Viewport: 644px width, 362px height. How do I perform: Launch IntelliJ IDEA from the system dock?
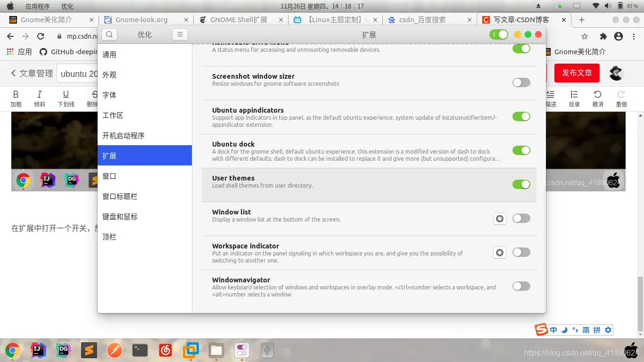[38, 349]
